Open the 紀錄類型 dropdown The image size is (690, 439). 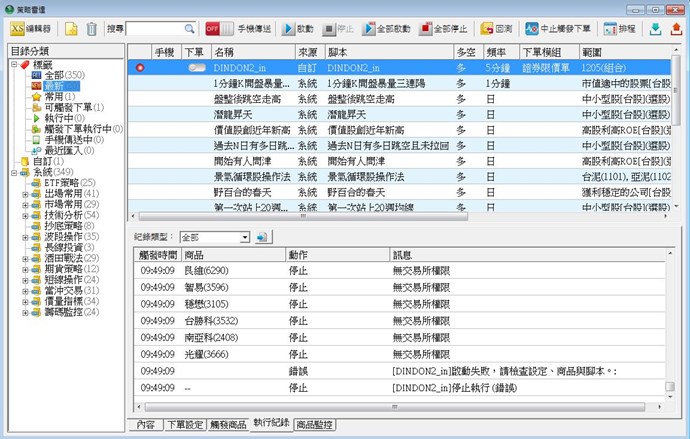pos(244,237)
